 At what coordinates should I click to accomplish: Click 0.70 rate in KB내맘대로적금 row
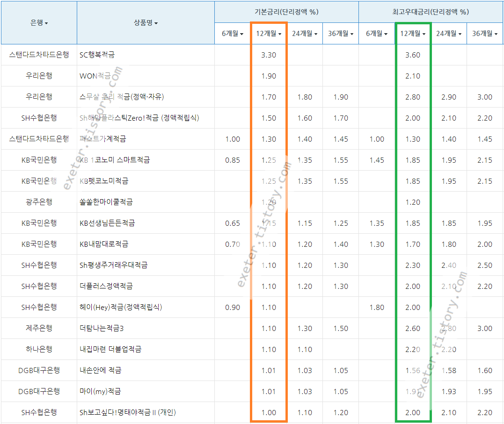pos(233,244)
